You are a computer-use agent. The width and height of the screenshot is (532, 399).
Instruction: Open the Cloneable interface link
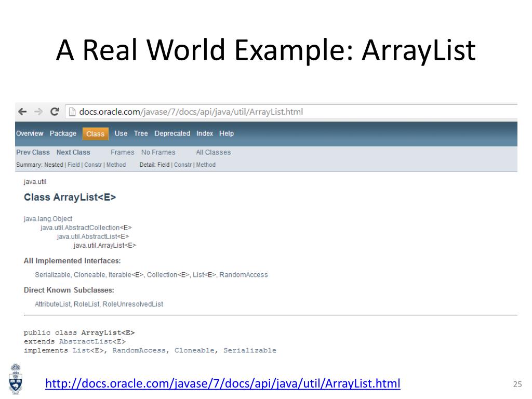89,275
